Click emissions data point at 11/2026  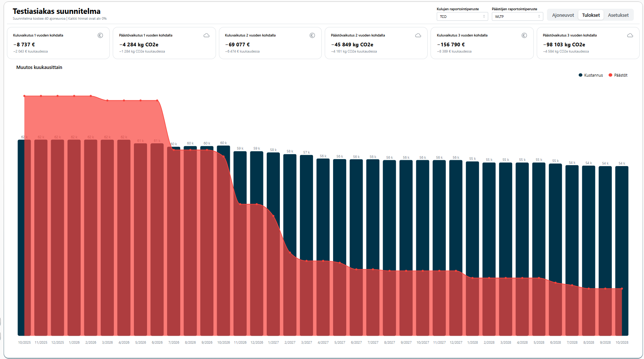click(240, 204)
